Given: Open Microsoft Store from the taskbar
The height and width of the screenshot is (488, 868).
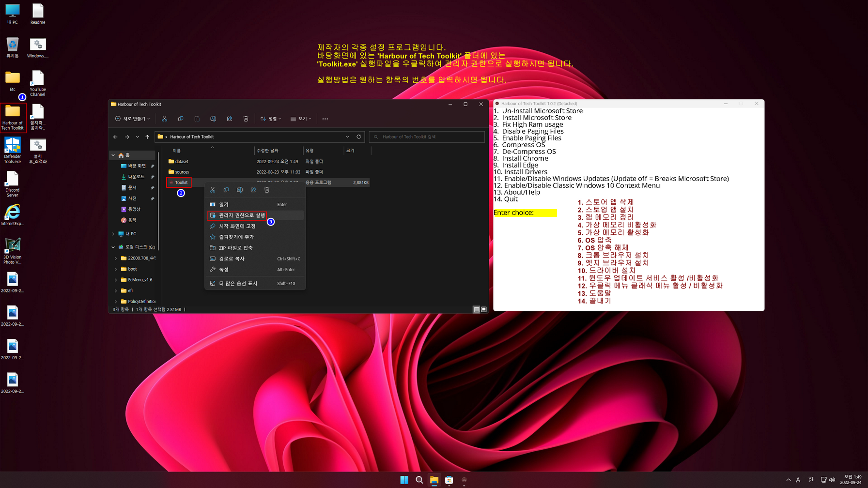Looking at the screenshot, I should point(449,480).
